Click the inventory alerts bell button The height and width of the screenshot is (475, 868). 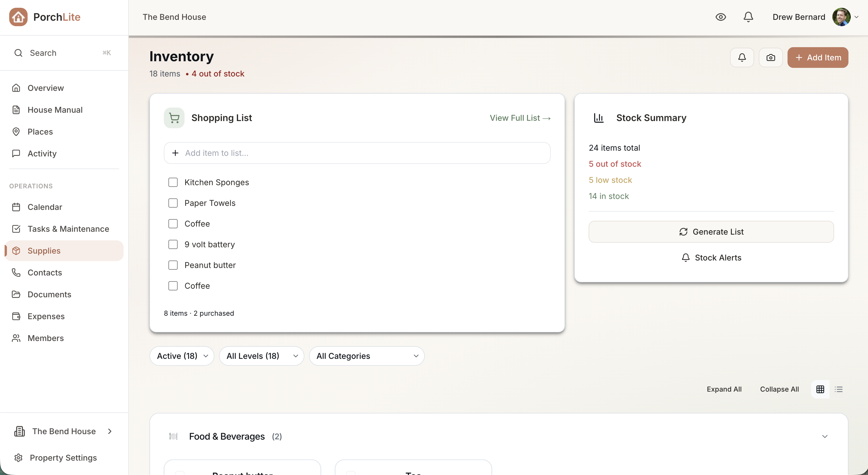click(742, 58)
